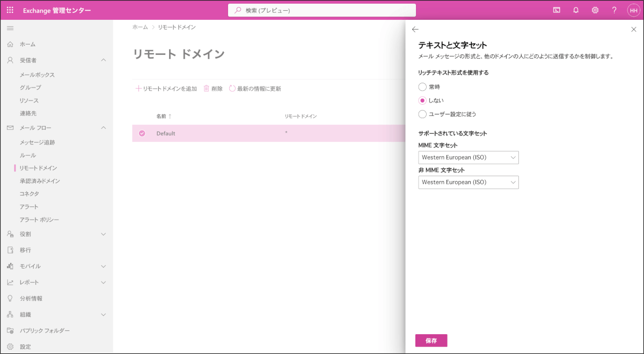Go back with the panel arrow

tap(415, 30)
